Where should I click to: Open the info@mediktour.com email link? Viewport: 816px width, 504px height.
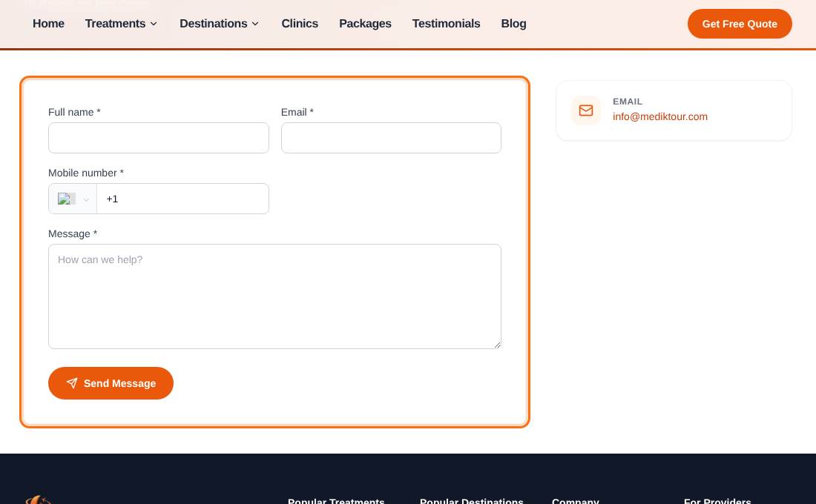(660, 116)
